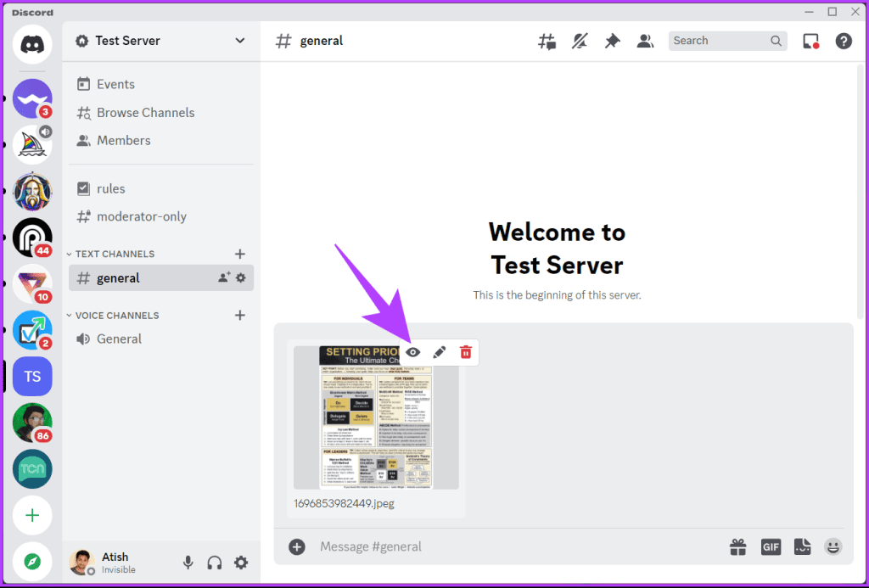Click the 1696853982449.jpeg image thumbnail

(376, 424)
